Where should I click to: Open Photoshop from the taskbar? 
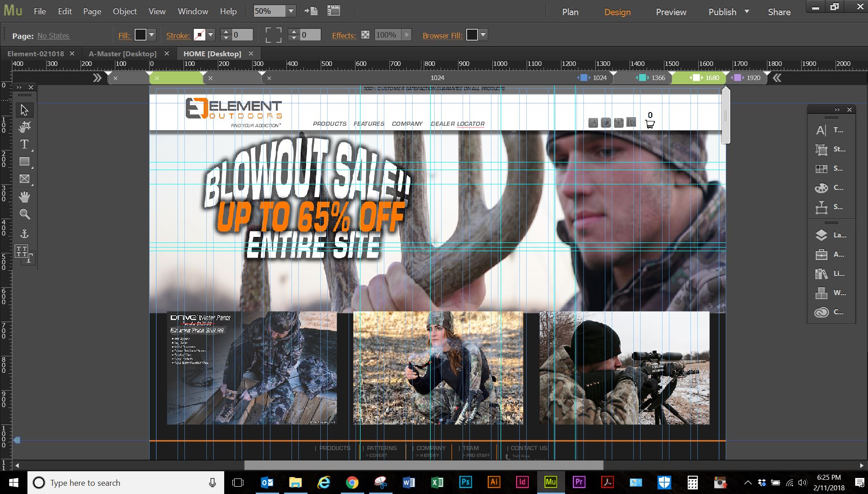click(465, 482)
